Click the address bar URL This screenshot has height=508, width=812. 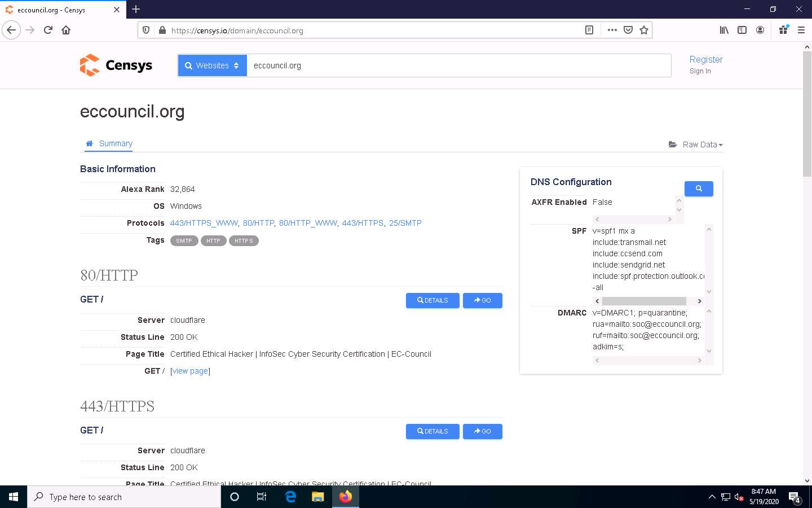click(237, 30)
